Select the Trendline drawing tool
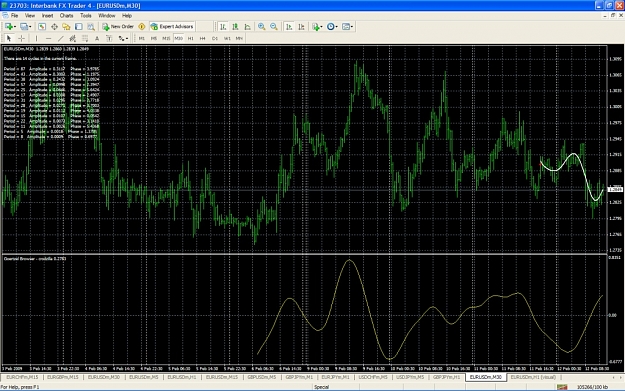This screenshot has height=391, width=625. (x=61, y=38)
